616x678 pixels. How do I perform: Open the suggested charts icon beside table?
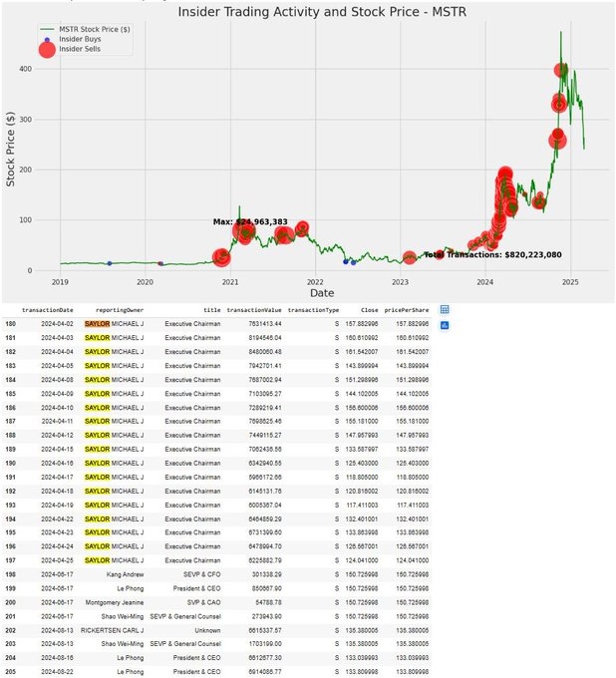444,325
